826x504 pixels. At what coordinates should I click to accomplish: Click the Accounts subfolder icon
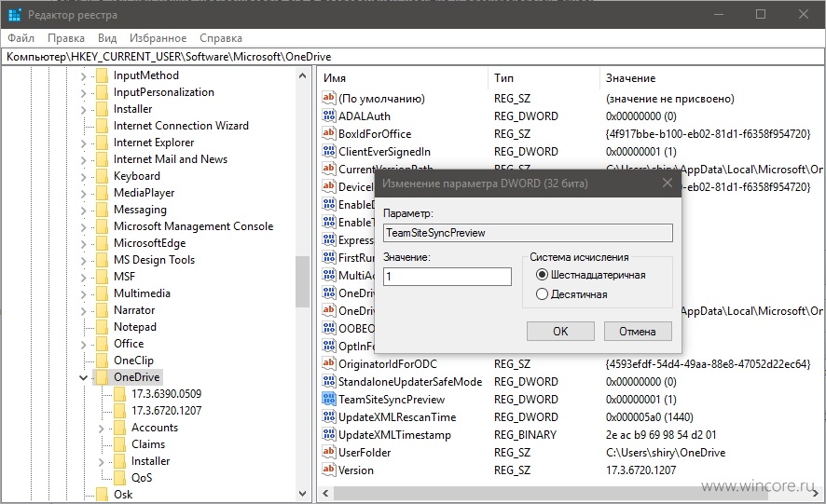(119, 427)
